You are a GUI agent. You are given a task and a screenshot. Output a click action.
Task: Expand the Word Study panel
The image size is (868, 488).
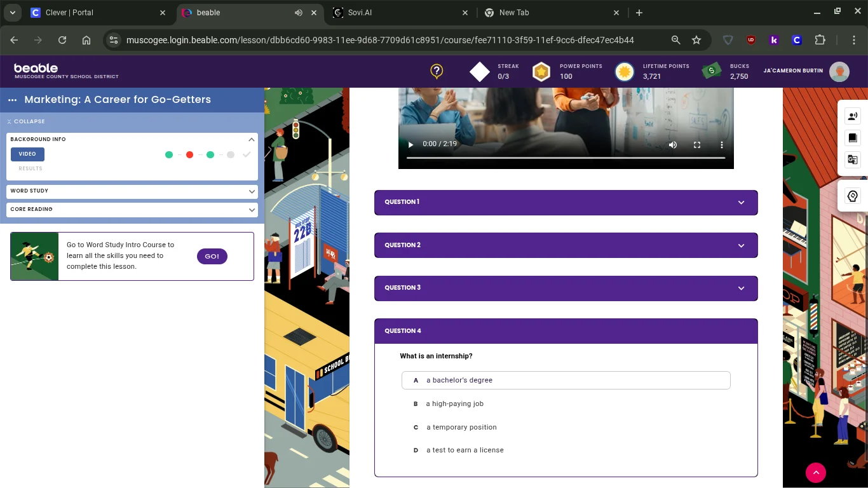(x=132, y=191)
